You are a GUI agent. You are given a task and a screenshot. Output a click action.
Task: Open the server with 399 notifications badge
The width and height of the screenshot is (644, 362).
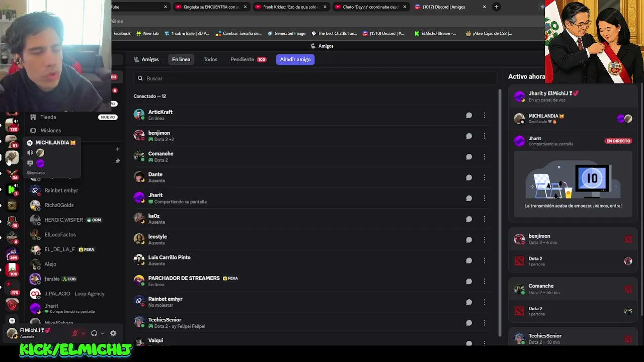click(x=12, y=253)
